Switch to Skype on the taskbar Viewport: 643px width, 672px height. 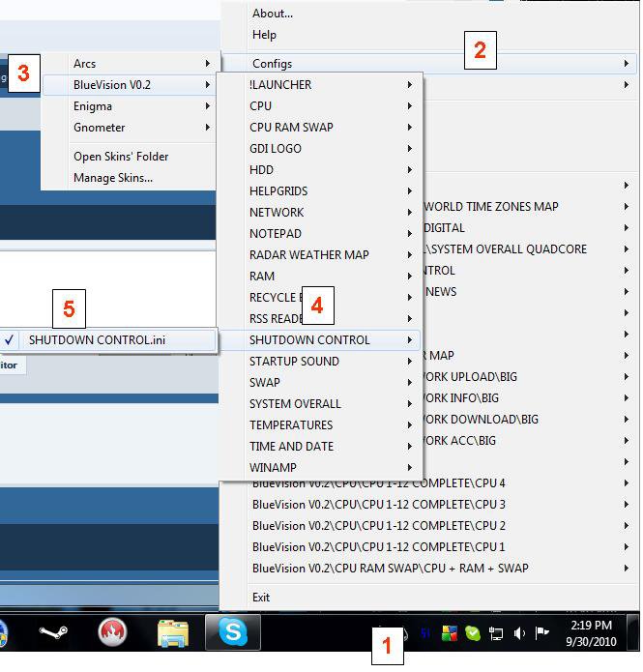click(x=233, y=632)
